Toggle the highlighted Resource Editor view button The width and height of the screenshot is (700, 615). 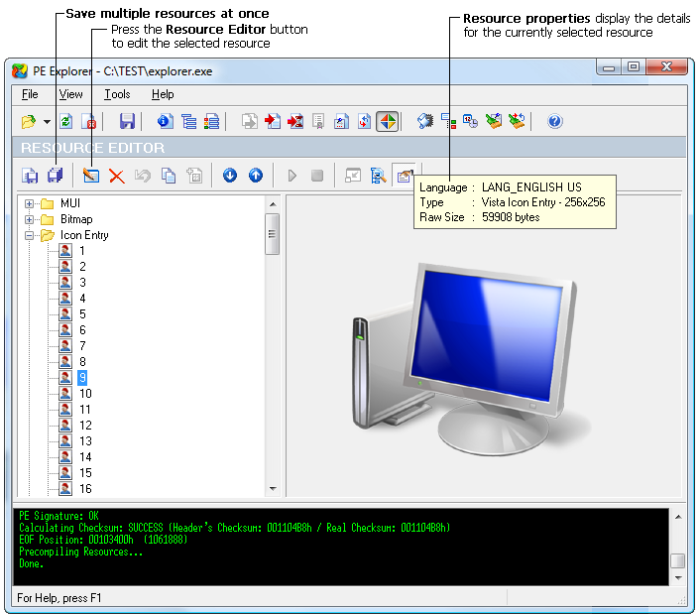(x=388, y=121)
